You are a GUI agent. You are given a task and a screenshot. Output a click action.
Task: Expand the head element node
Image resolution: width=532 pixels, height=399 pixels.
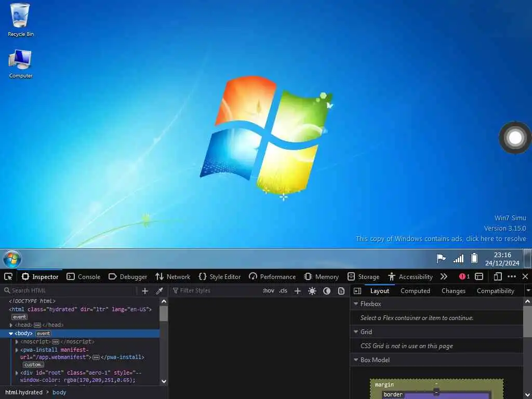pyautogui.click(x=11, y=325)
